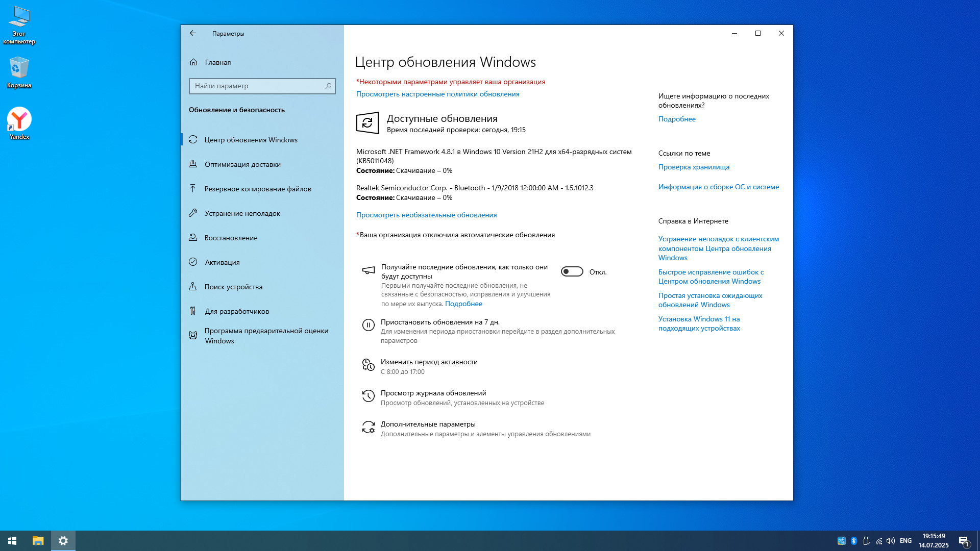Screen dimensions: 980x551
Task: Click the advanced options gear-arrows icon
Action: tap(368, 428)
